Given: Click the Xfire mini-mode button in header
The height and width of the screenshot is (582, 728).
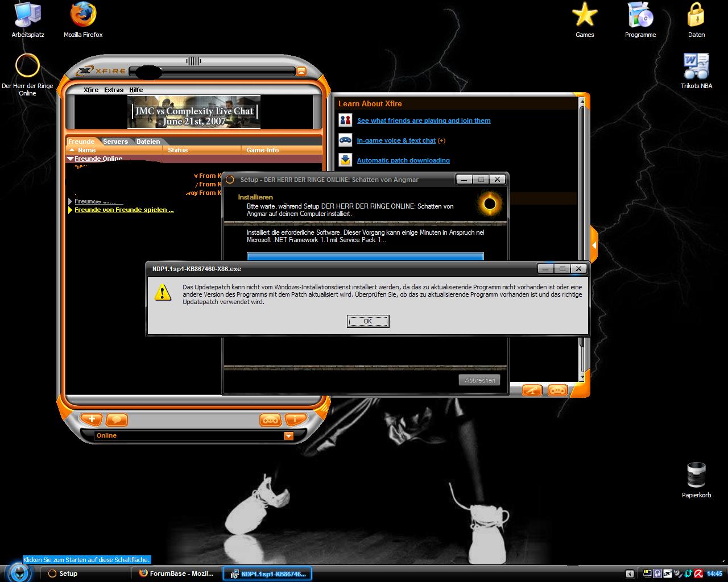Looking at the screenshot, I should pos(301,71).
